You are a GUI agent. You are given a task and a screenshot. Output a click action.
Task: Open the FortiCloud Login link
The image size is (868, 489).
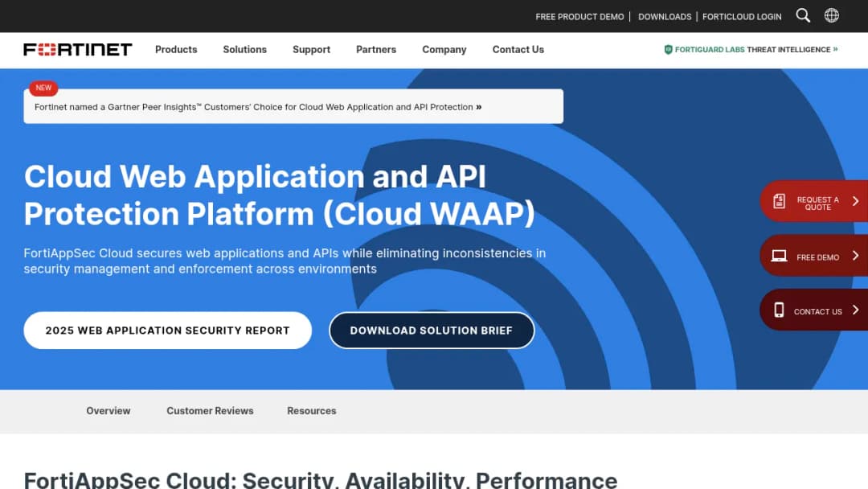742,17
